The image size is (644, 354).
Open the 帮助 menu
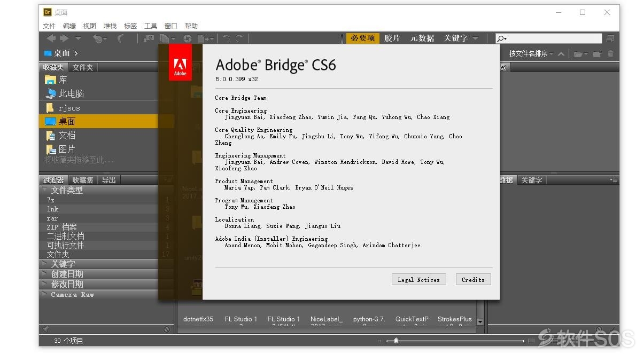coord(191,26)
